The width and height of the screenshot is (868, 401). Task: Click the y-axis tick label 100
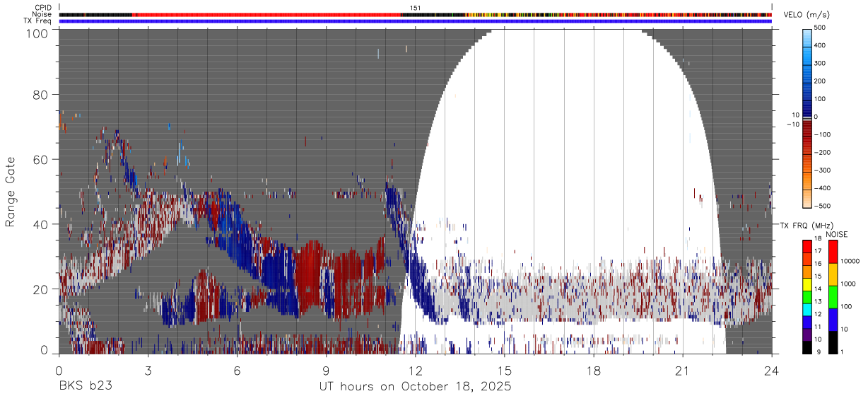pyautogui.click(x=36, y=33)
